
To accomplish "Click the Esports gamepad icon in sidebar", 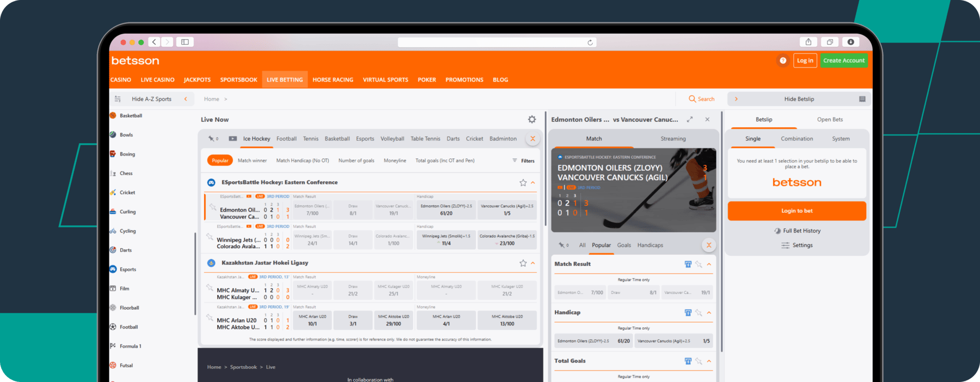I will (x=113, y=269).
